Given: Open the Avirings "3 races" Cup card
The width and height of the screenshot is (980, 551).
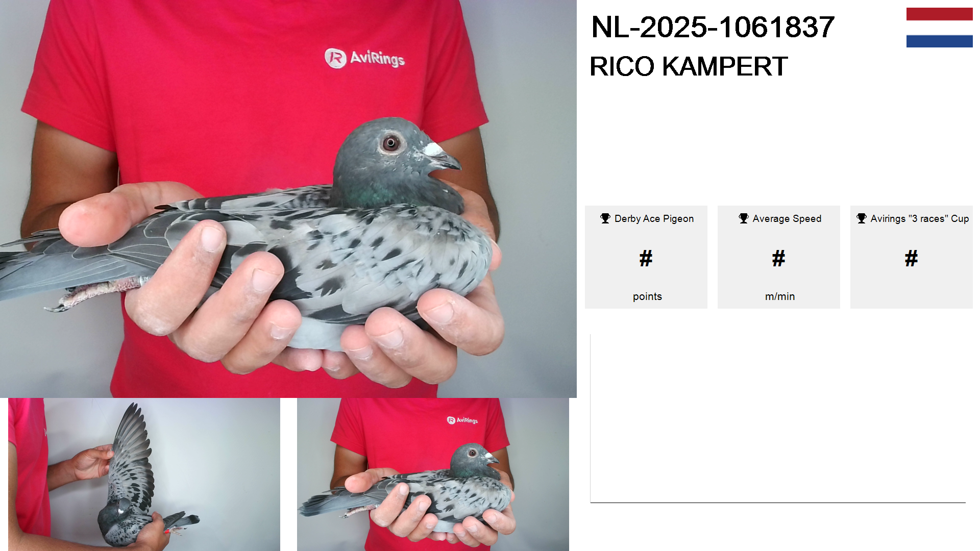Looking at the screenshot, I should click(x=912, y=257).
